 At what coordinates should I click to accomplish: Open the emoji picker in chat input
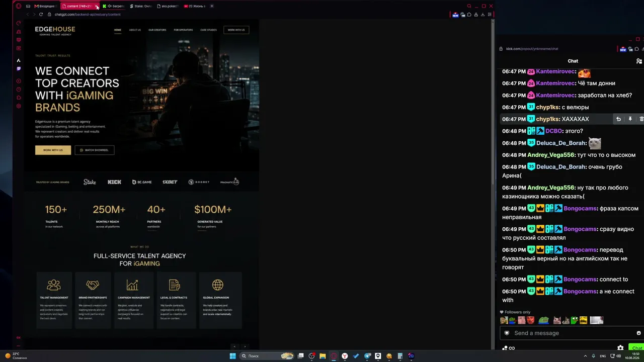pyautogui.click(x=638, y=333)
